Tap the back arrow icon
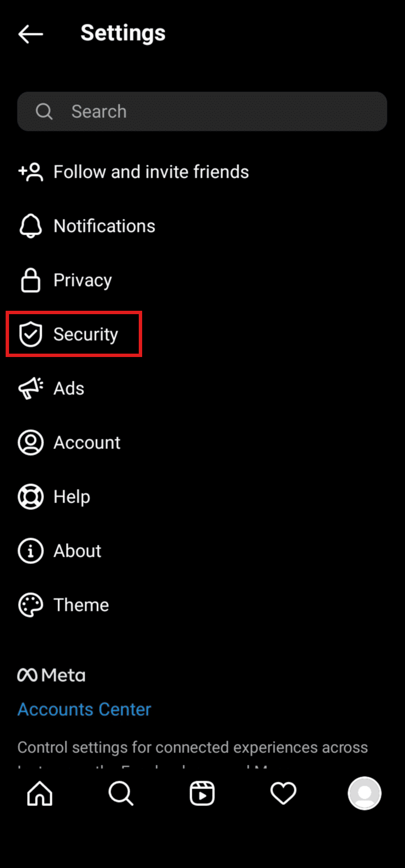This screenshot has height=868, width=405. (30, 34)
